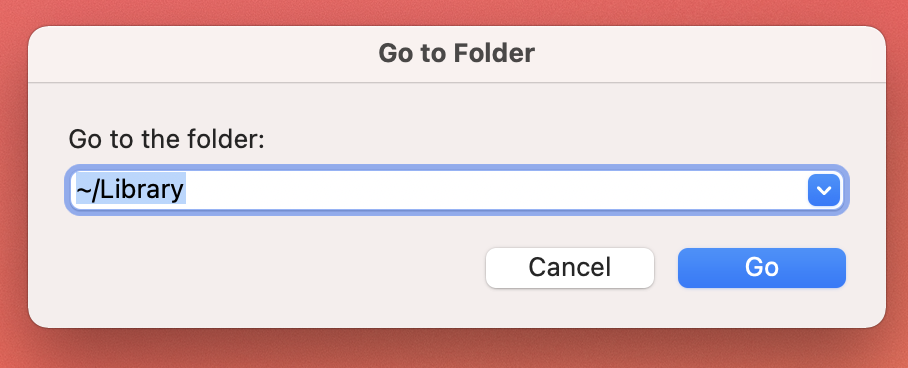
Task: Click the blue Go button
Action: (x=761, y=268)
